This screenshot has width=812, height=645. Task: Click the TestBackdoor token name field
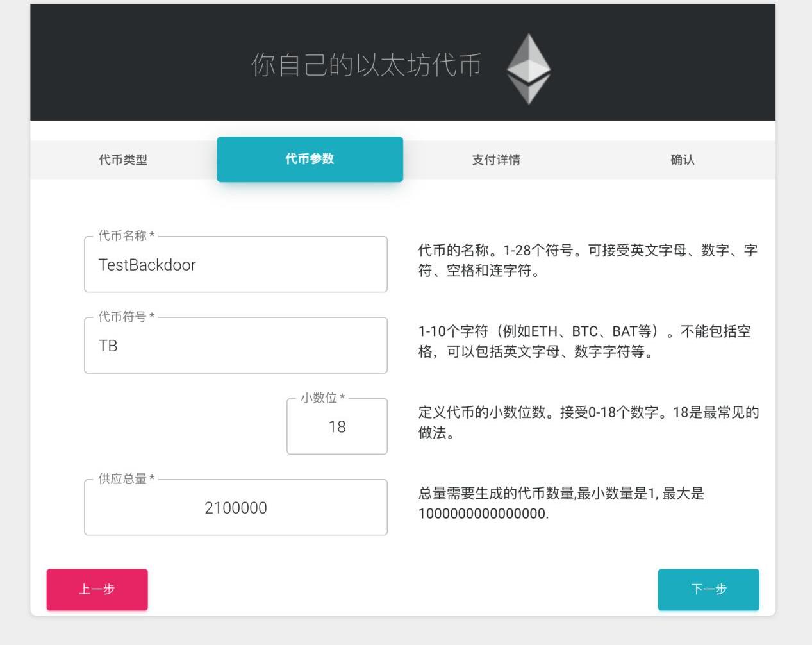[x=235, y=265]
